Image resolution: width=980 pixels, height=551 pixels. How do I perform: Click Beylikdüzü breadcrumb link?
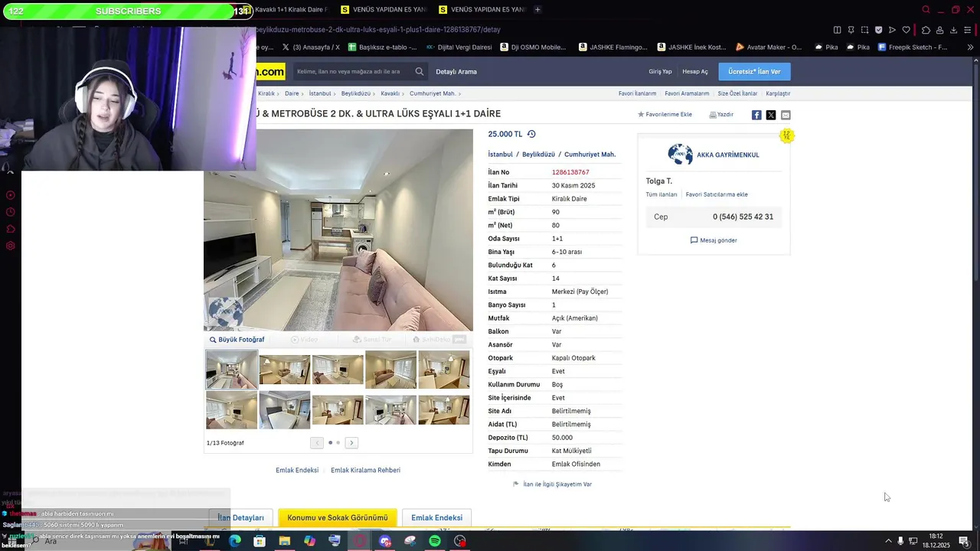pos(355,93)
